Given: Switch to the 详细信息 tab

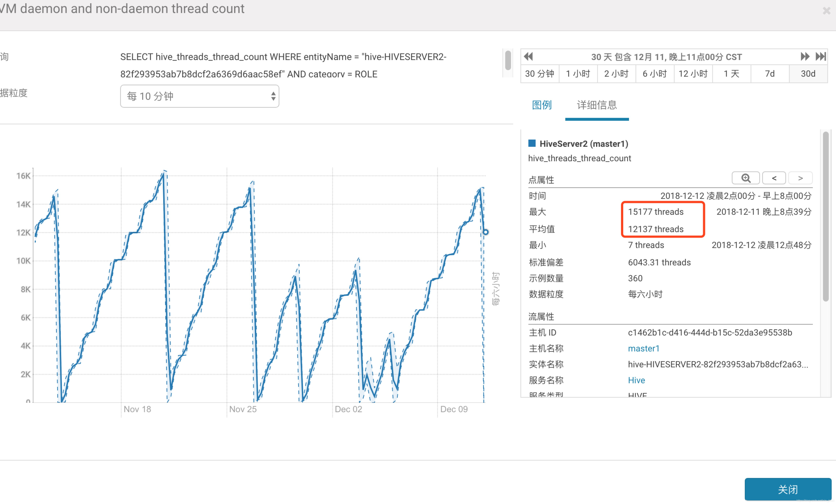Looking at the screenshot, I should [597, 105].
